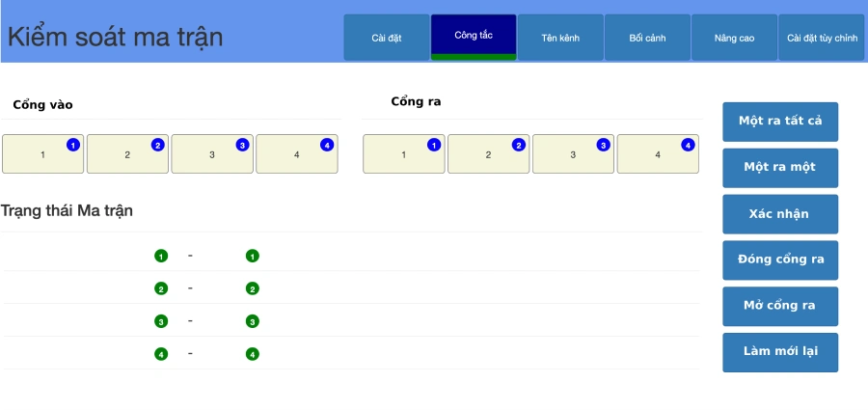
Task: Switch to Tên kênh tab
Action: pos(560,38)
